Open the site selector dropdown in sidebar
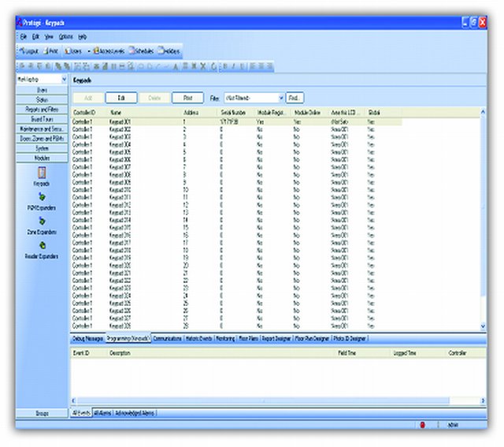 tap(63, 80)
